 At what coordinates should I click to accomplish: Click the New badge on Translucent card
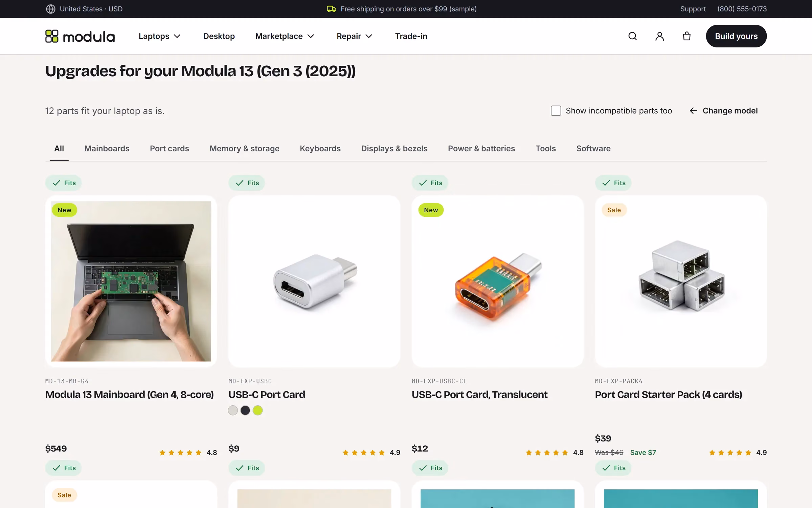click(431, 210)
